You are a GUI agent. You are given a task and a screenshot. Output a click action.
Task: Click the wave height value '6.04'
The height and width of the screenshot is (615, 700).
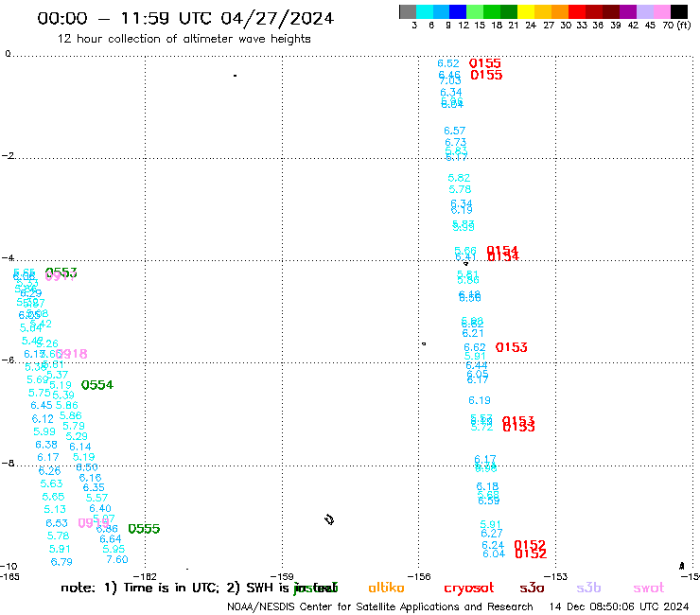[x=494, y=553]
